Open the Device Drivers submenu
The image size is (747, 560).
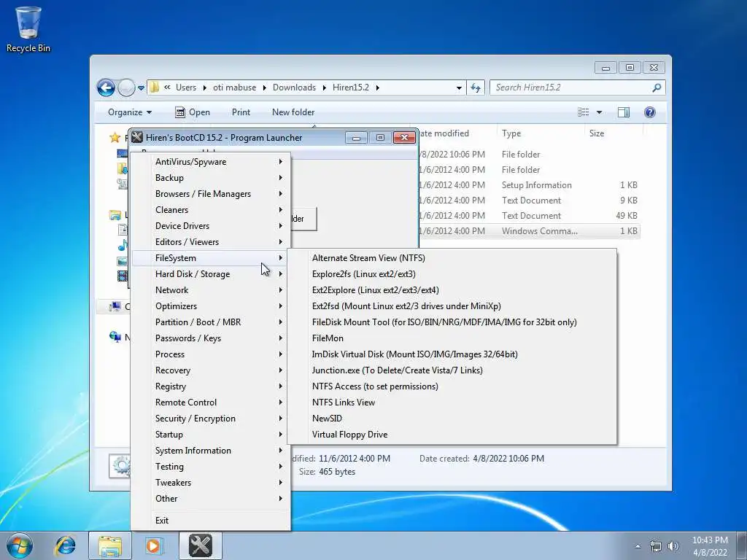[x=210, y=226]
